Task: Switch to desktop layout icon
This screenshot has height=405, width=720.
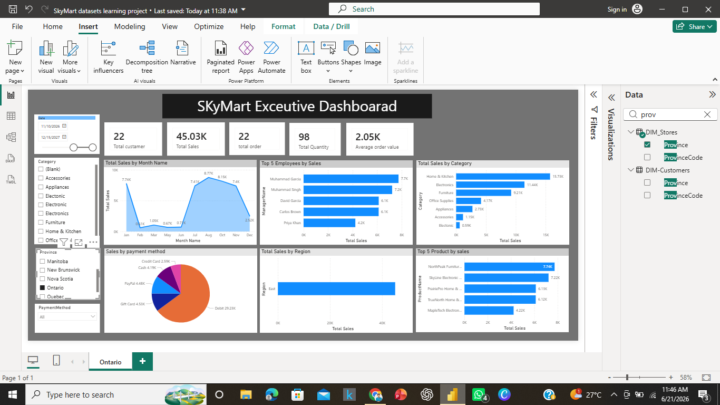Action: coord(33,360)
